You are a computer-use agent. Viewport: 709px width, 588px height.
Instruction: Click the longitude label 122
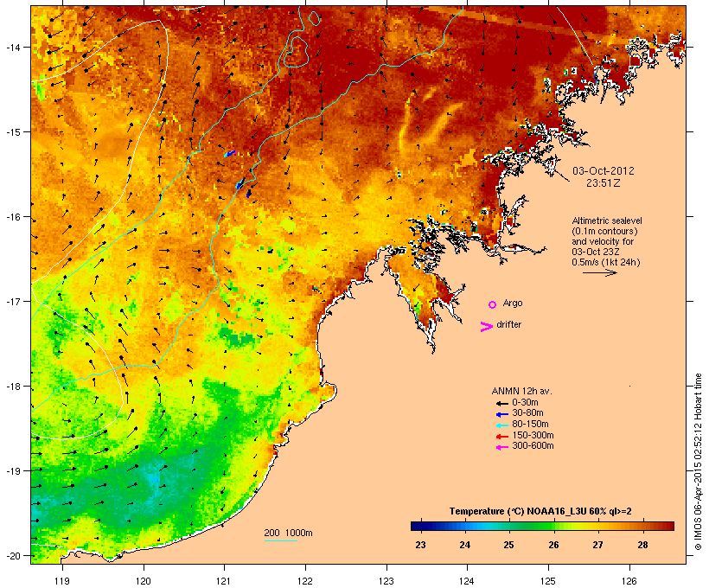(305, 581)
